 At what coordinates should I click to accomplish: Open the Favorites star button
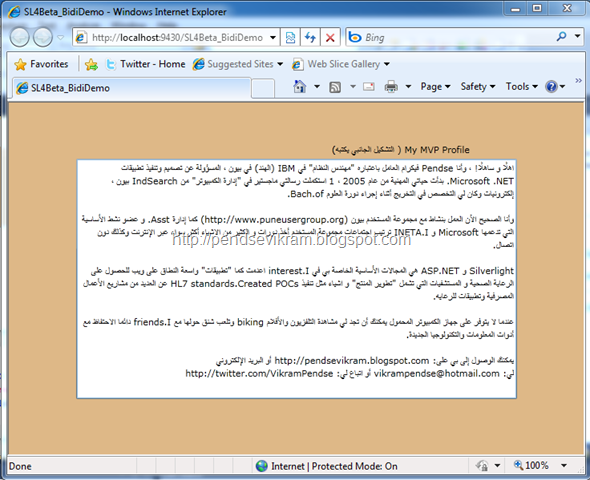pos(41,64)
